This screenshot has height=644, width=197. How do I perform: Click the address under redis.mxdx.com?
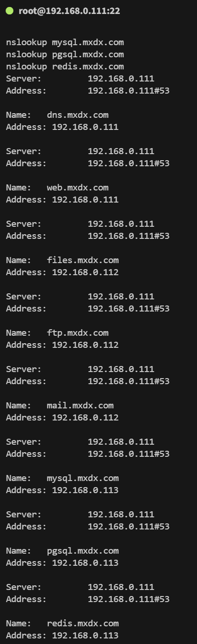pyautogui.click(x=62, y=636)
